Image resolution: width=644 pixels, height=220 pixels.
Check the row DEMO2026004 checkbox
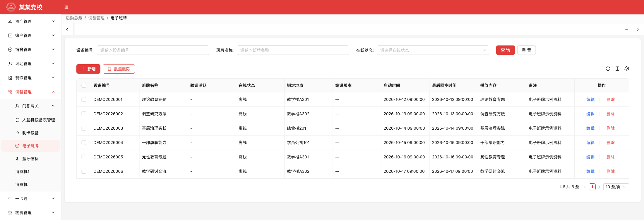point(84,143)
